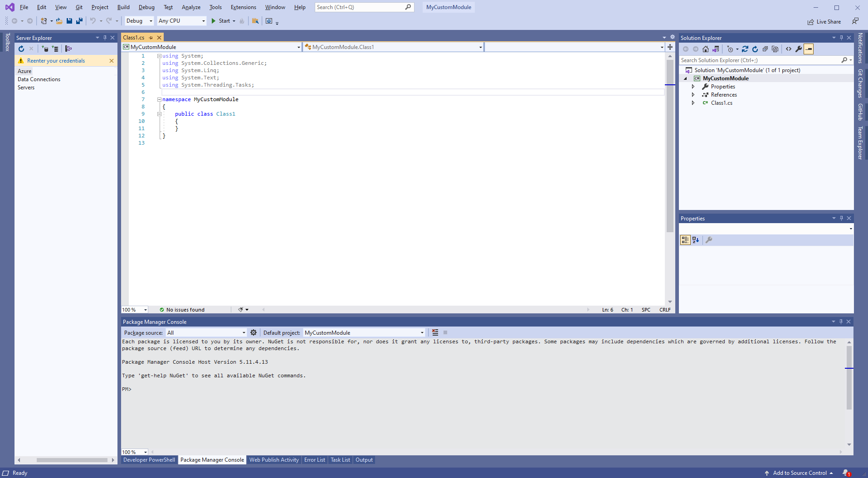Click the Solution Explorer Home icon
Image resolution: width=868 pixels, height=478 pixels.
click(x=705, y=49)
